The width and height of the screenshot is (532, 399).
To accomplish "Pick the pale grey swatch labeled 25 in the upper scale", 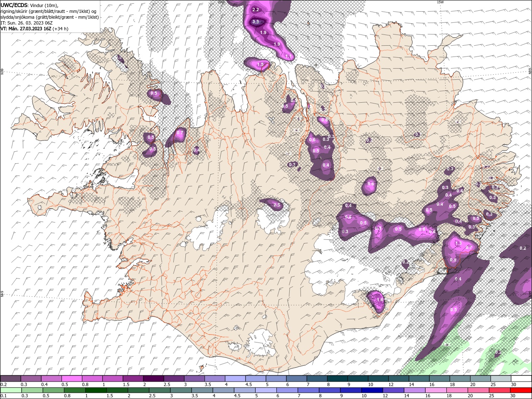I will (x=501, y=379).
